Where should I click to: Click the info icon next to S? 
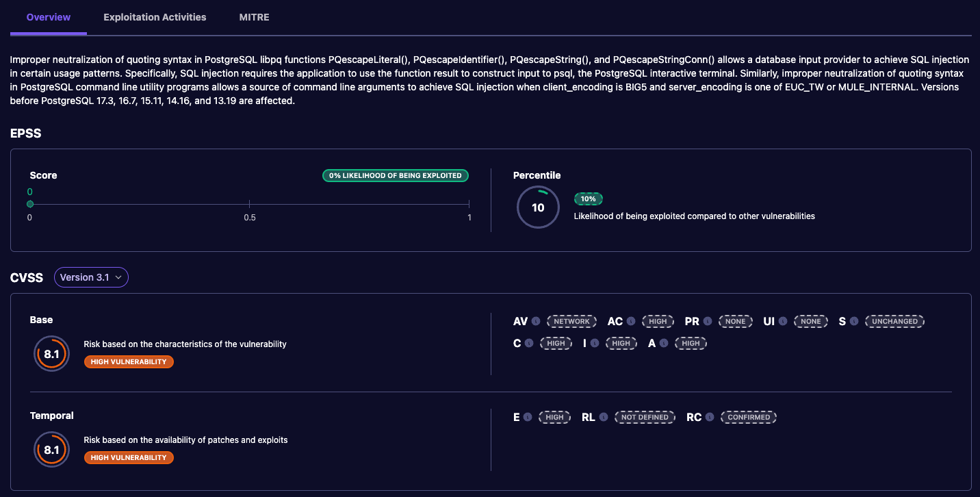[x=854, y=321]
